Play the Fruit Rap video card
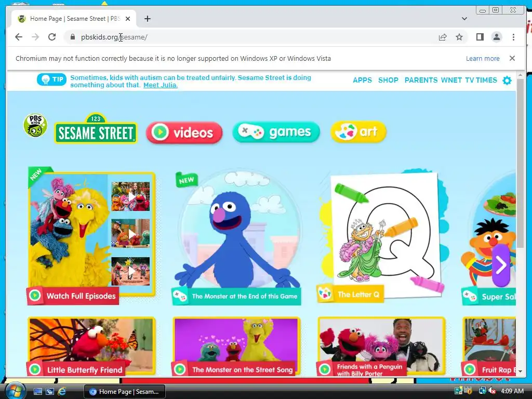 tap(489, 347)
